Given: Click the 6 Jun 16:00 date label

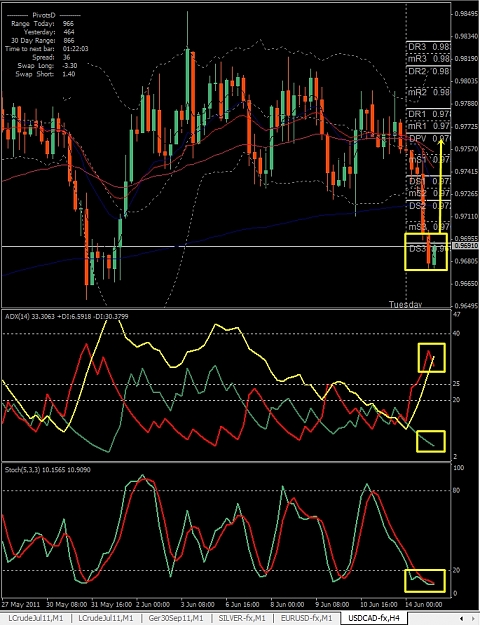Looking at the screenshot, I should click(x=243, y=604).
